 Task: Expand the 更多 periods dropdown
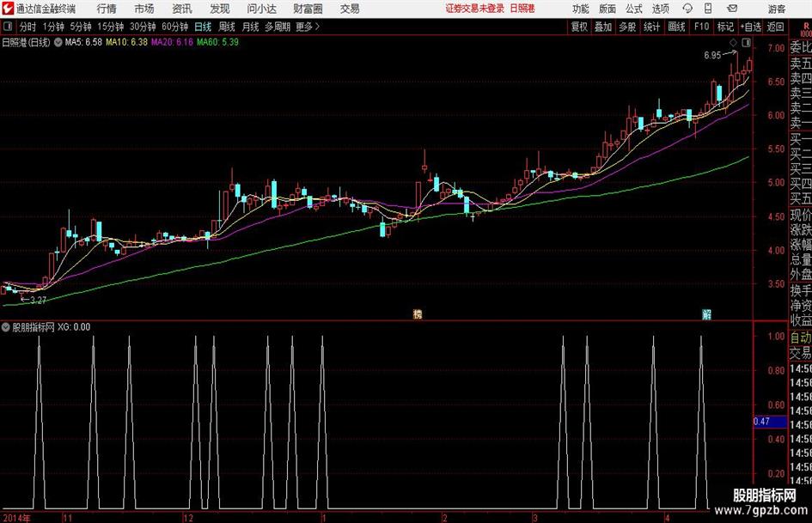pos(308,27)
